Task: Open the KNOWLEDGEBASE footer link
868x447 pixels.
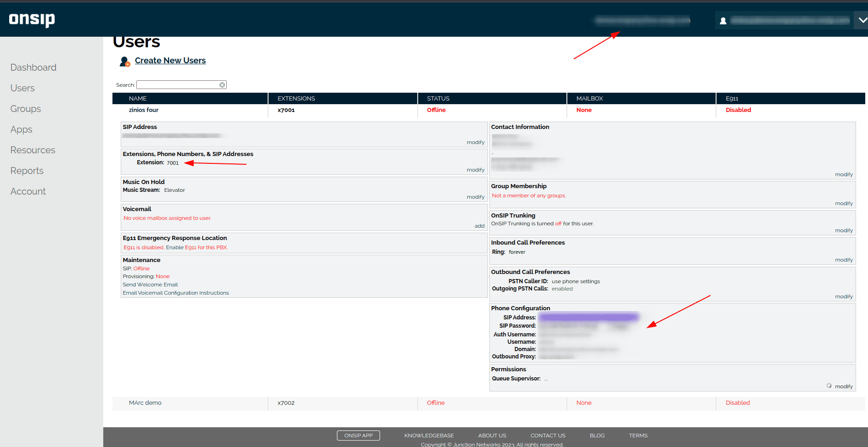Action: [429, 436]
